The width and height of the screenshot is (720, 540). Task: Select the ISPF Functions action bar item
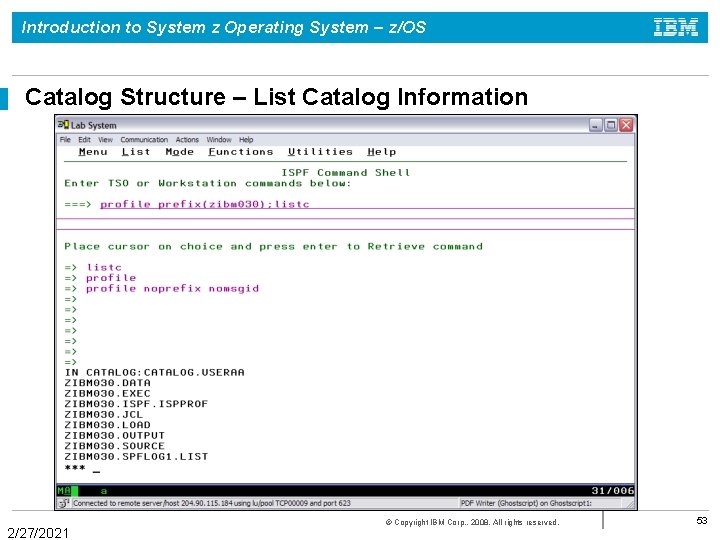tap(241, 152)
